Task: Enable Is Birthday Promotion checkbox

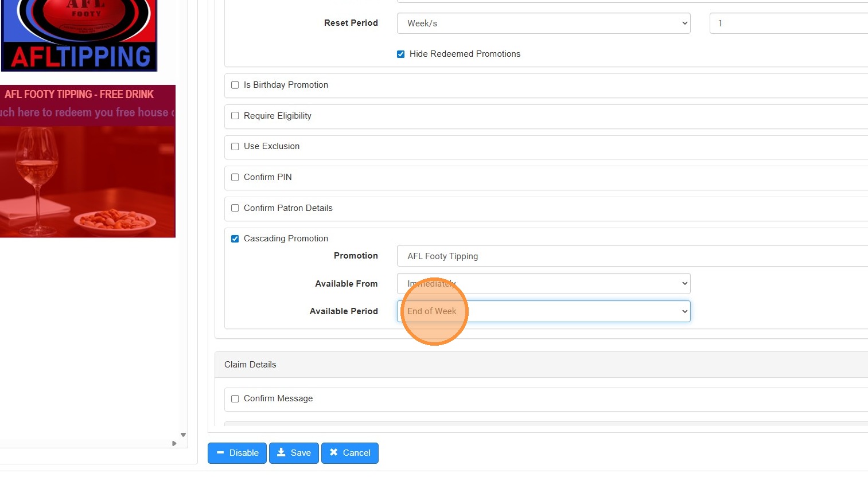Action: click(235, 85)
